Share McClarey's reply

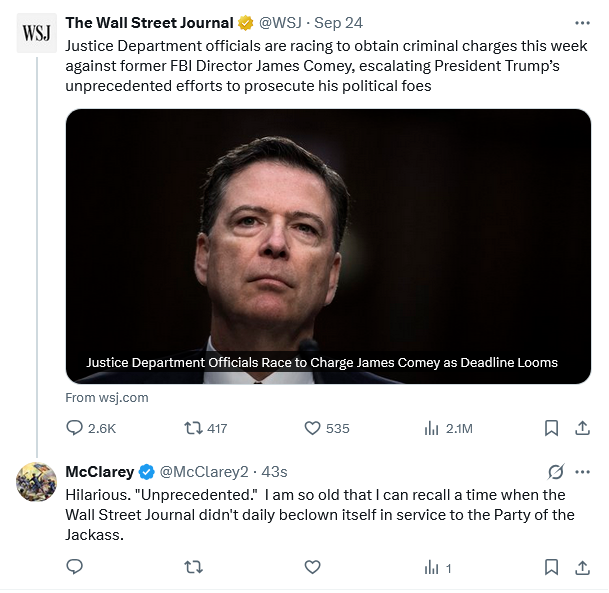coord(582,567)
